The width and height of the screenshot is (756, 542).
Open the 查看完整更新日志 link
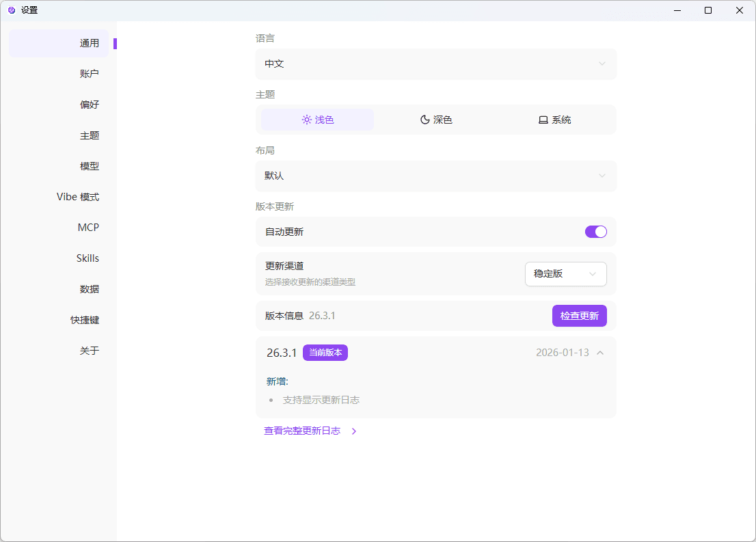pyautogui.click(x=302, y=431)
